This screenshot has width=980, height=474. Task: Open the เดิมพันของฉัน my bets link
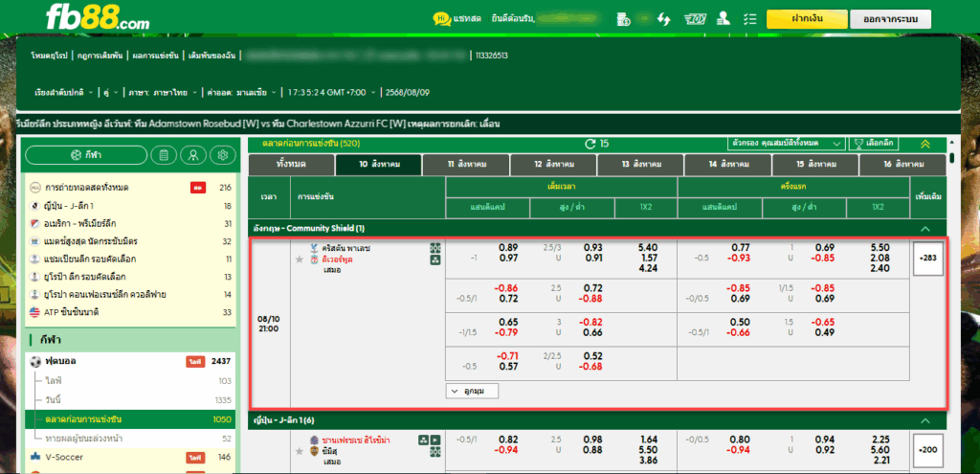[212, 56]
